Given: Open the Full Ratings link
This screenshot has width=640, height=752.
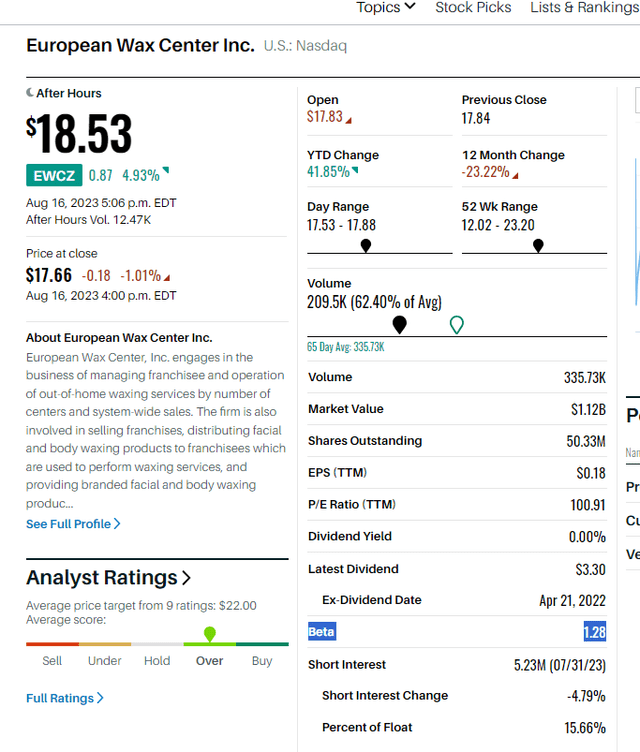Looking at the screenshot, I should tap(65, 698).
